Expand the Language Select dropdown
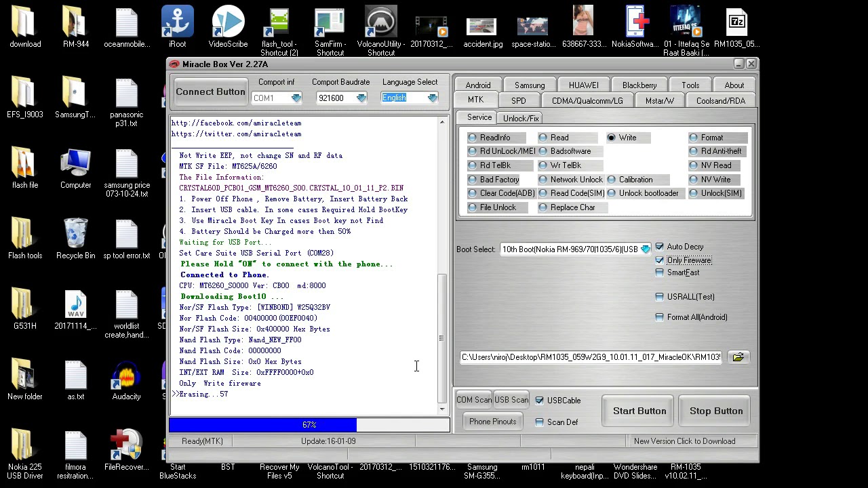 (x=433, y=98)
